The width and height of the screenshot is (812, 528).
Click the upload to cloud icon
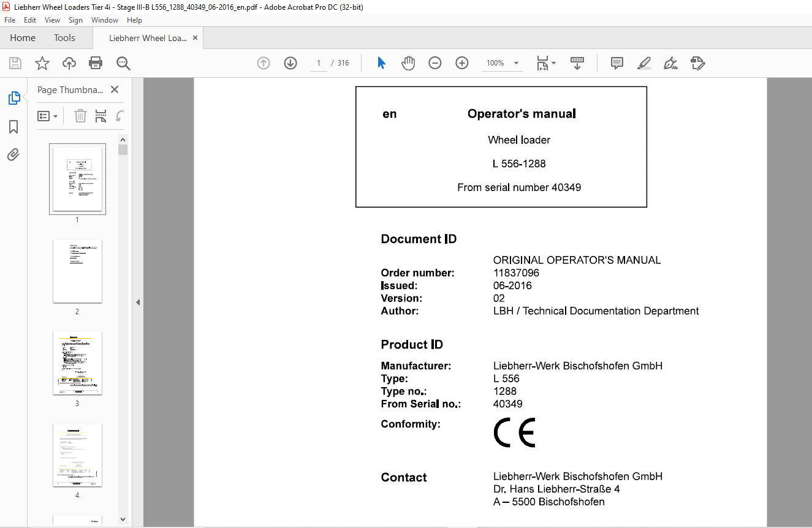coord(69,63)
